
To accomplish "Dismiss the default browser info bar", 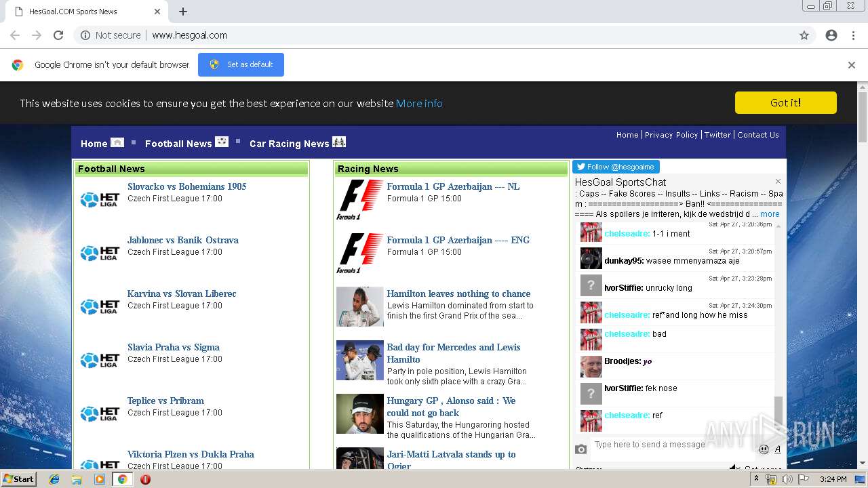I will (852, 65).
